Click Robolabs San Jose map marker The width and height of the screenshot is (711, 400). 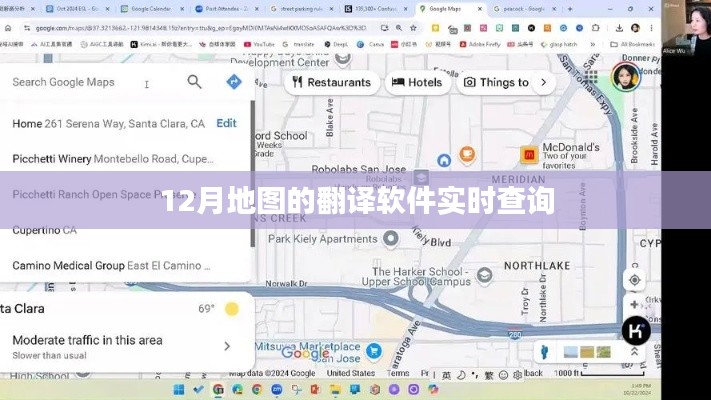click(x=421, y=177)
